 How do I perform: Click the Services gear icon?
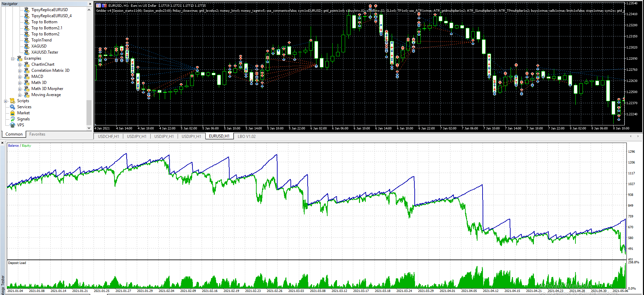(x=12, y=107)
